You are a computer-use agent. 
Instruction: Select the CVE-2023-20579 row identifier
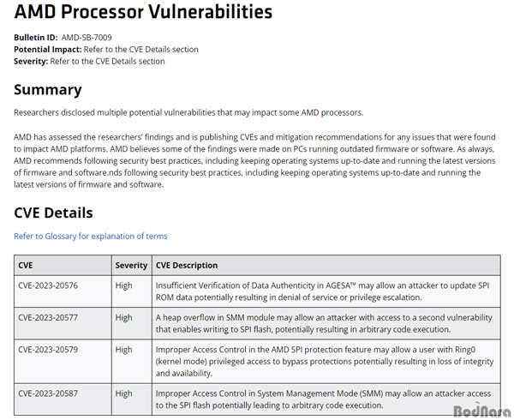pyautogui.click(x=48, y=350)
